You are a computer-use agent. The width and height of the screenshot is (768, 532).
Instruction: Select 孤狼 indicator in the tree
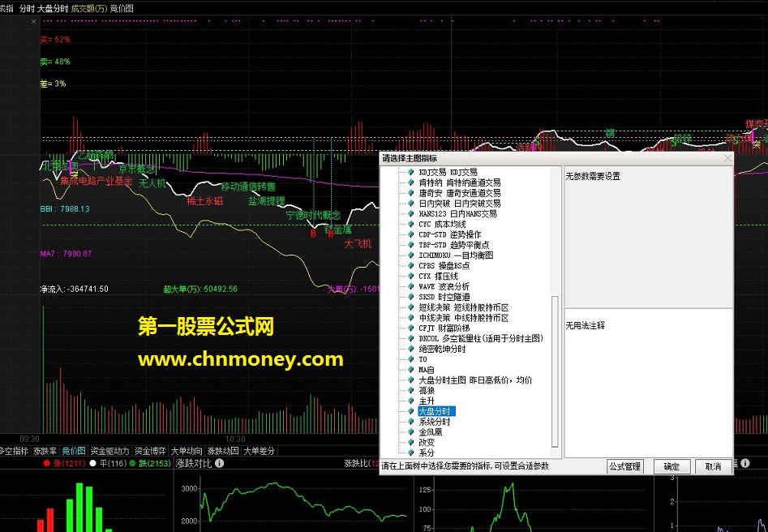[x=426, y=390]
